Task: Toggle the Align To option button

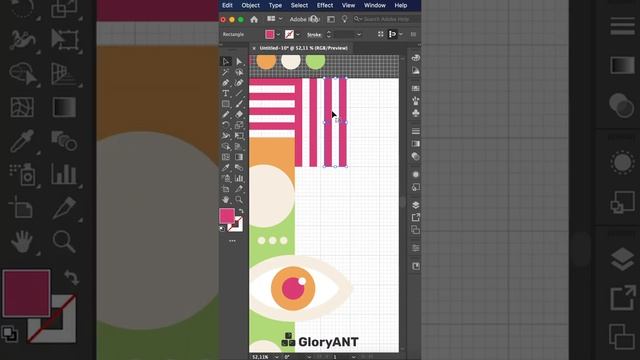Action: point(392,34)
